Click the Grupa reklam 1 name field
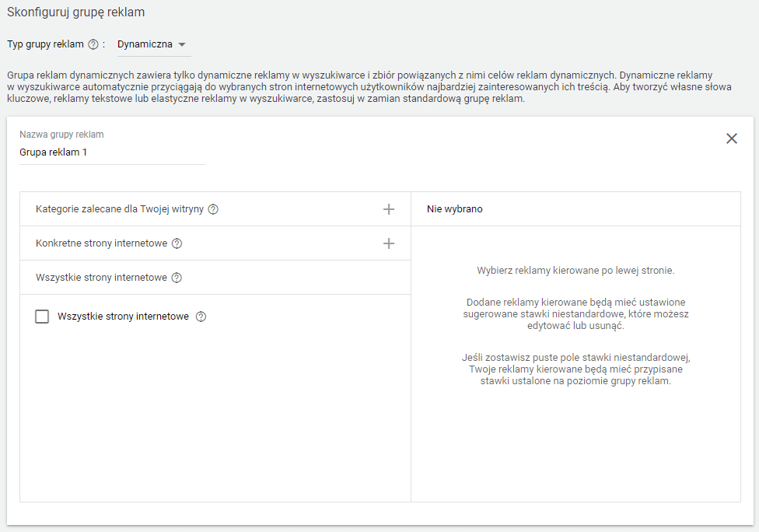The height and width of the screenshot is (532, 759). click(112, 152)
